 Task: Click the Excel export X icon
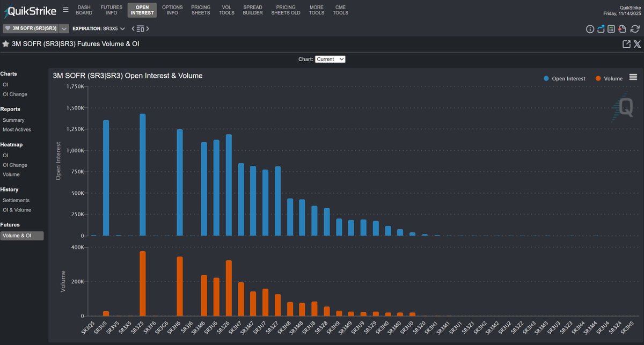[x=637, y=44]
